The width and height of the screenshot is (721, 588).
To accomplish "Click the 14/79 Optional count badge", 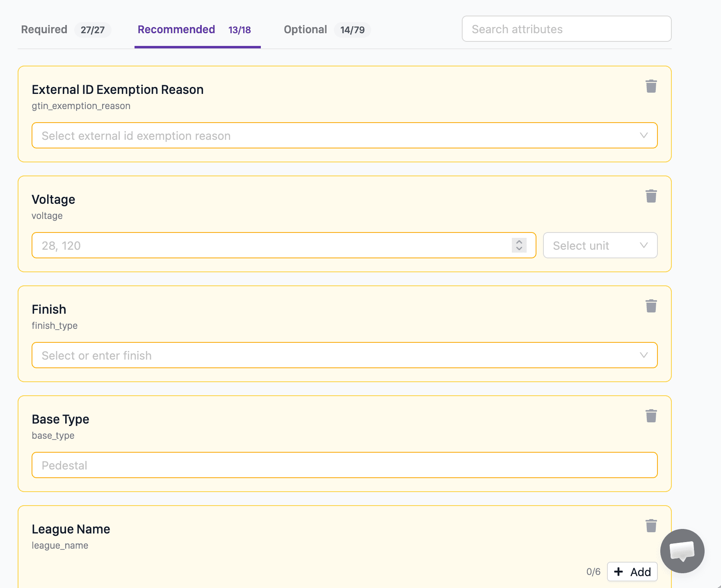I will pyautogui.click(x=352, y=30).
